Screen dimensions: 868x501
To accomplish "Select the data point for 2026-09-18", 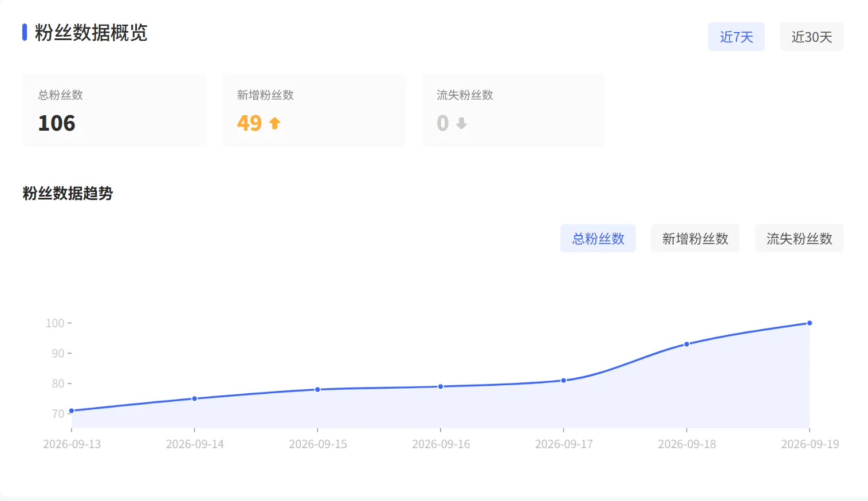I will [x=686, y=344].
